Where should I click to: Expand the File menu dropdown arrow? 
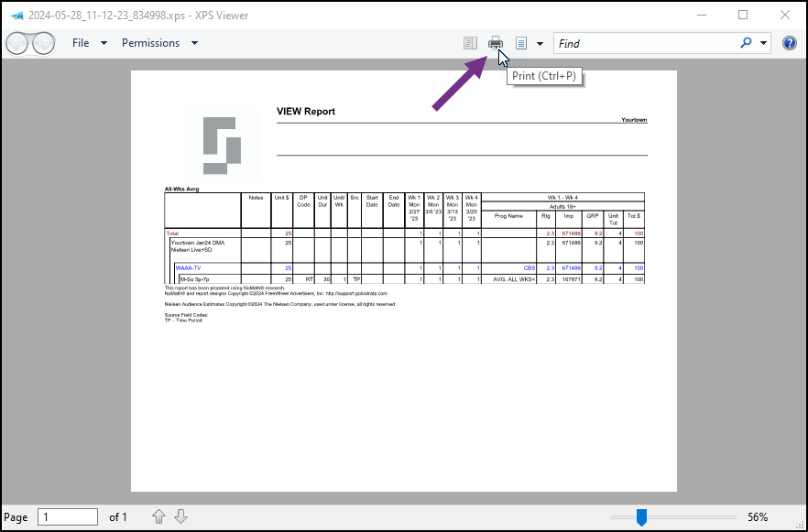pyautogui.click(x=104, y=43)
